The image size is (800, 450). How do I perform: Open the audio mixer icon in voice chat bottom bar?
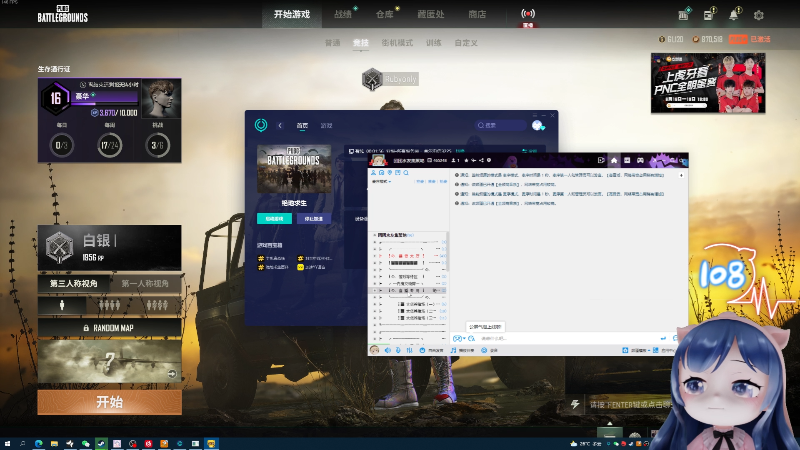pyautogui.click(x=409, y=351)
